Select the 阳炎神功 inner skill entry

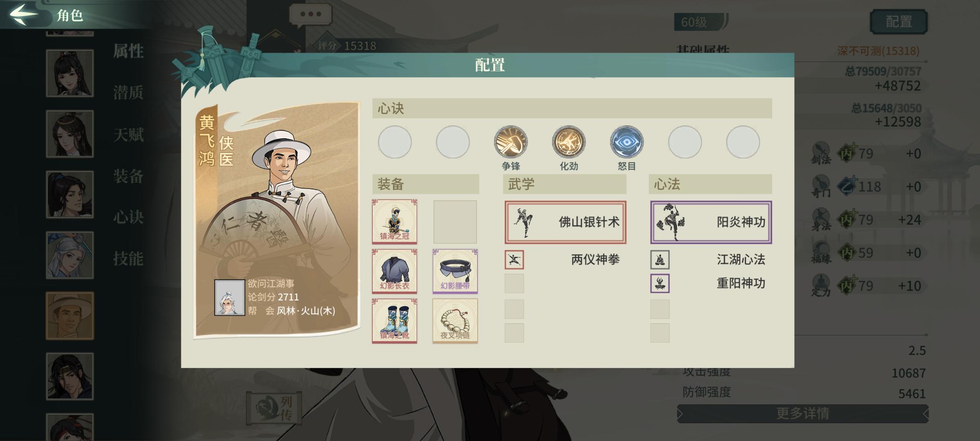tap(711, 222)
